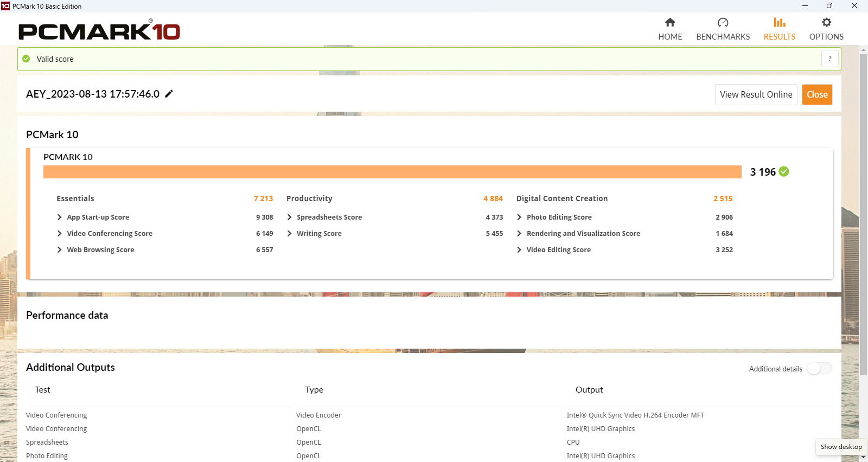The image size is (868, 462).
Task: Click the Output column header
Action: 589,390
